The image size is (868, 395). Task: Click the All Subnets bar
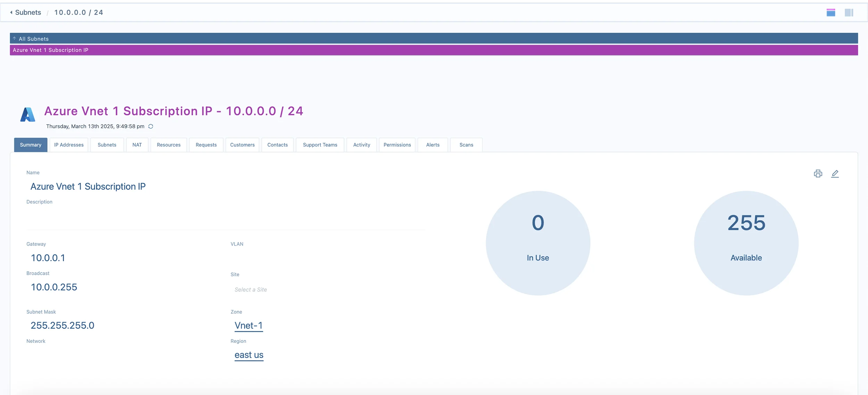click(x=434, y=38)
